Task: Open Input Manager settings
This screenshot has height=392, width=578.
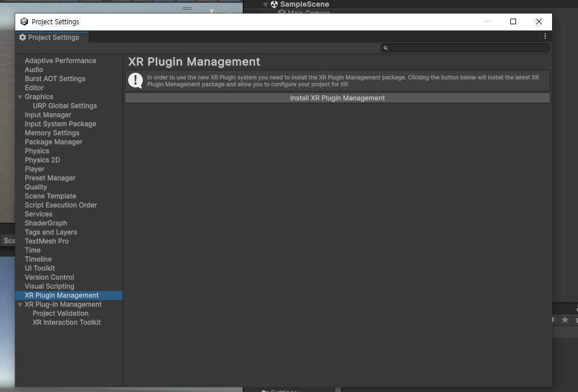Action: [x=48, y=114]
